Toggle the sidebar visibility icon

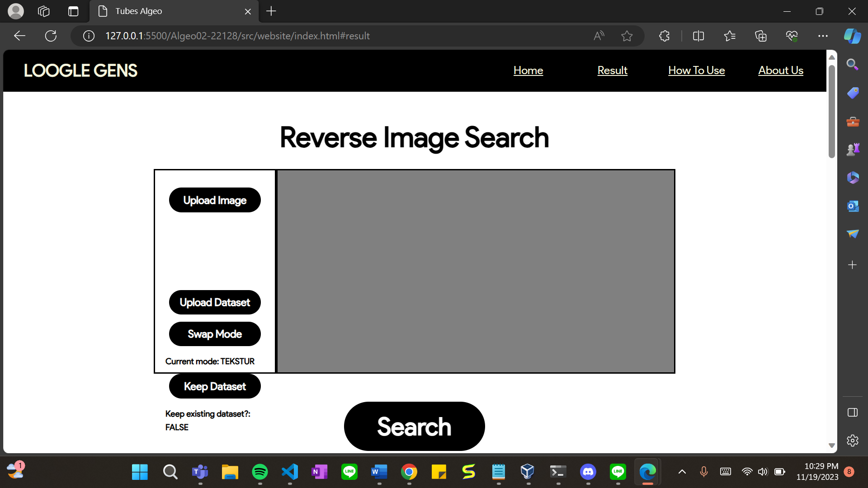point(852,413)
